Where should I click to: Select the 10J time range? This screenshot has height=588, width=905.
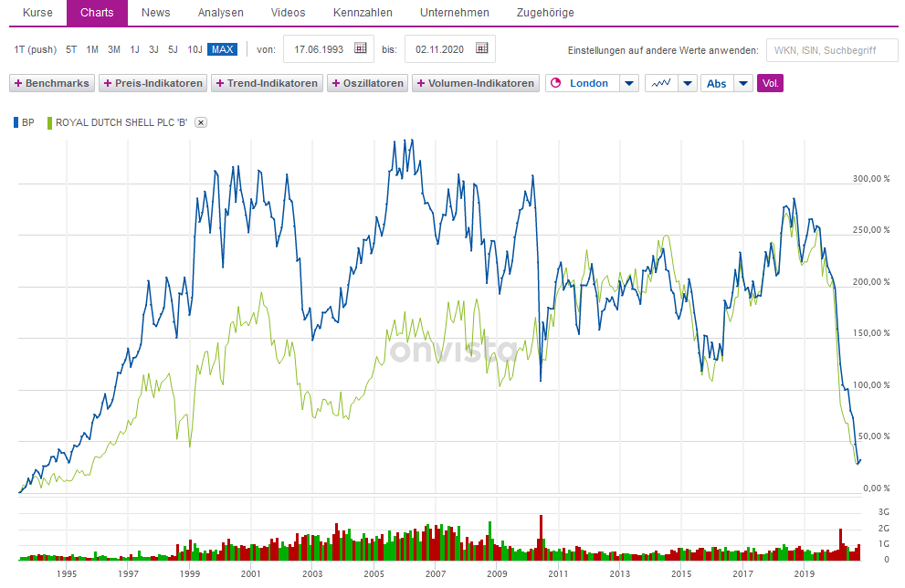click(x=195, y=49)
